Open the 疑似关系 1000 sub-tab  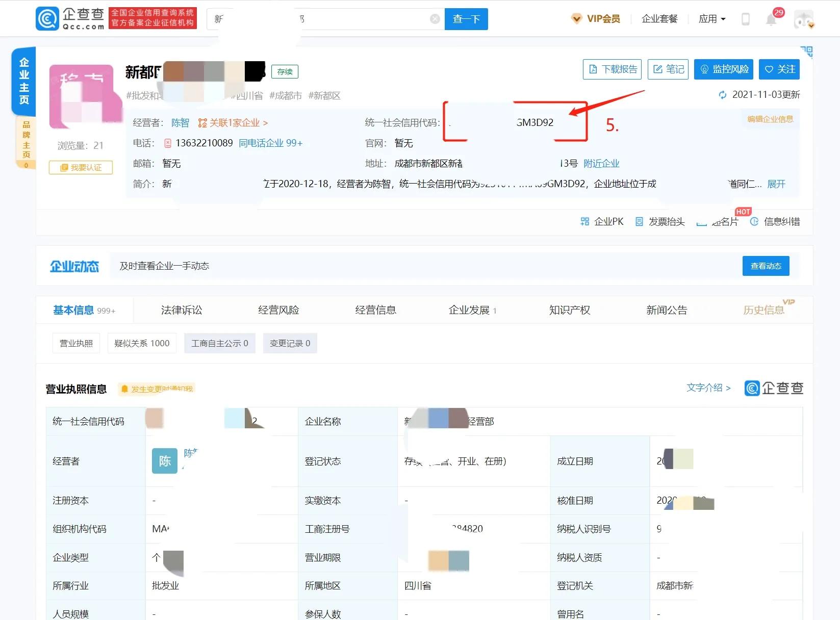141,343
